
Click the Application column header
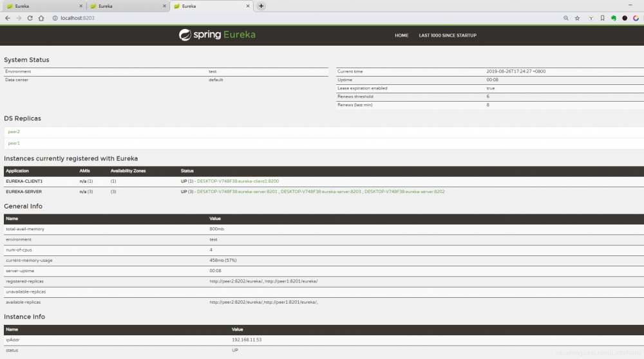point(17,170)
